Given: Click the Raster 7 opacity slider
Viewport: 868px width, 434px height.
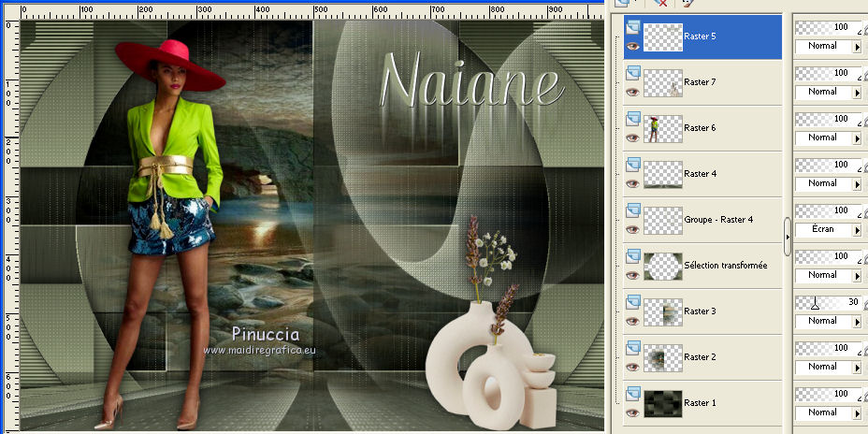Looking at the screenshot, I should coord(828,73).
